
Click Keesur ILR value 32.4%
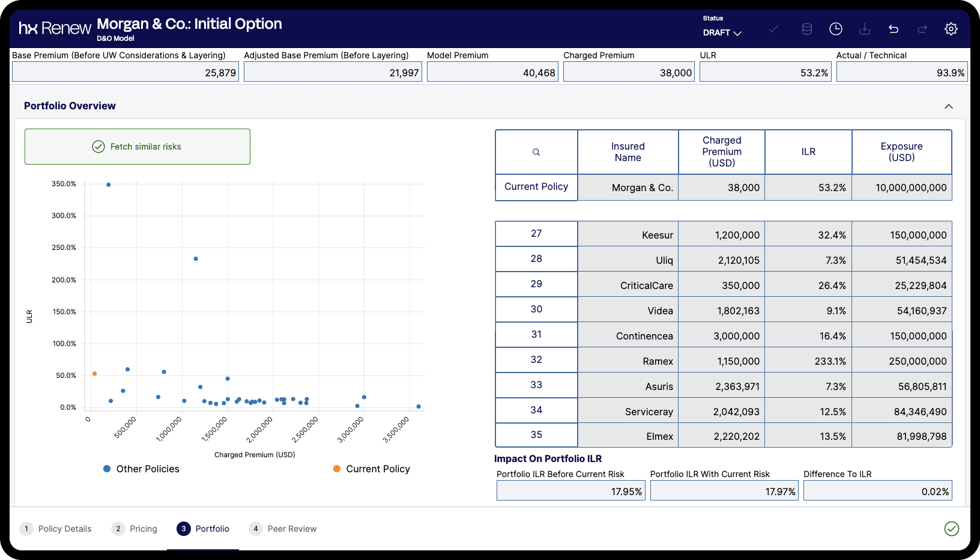(808, 235)
